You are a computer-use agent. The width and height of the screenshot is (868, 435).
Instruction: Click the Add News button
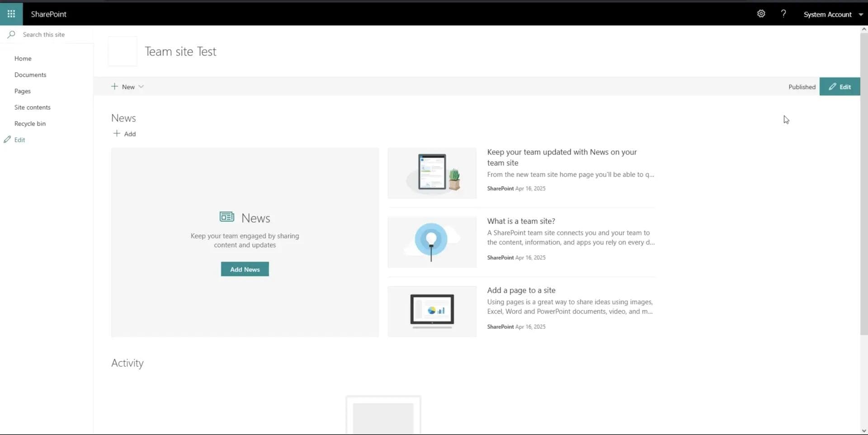point(245,269)
